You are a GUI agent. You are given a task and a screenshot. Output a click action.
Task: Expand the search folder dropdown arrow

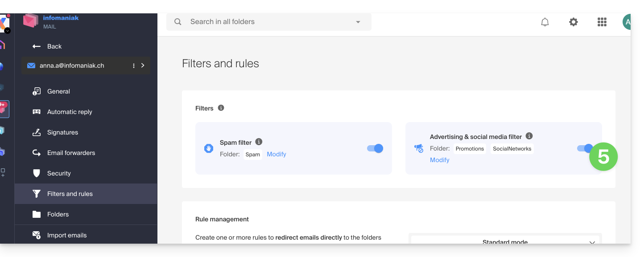click(358, 22)
